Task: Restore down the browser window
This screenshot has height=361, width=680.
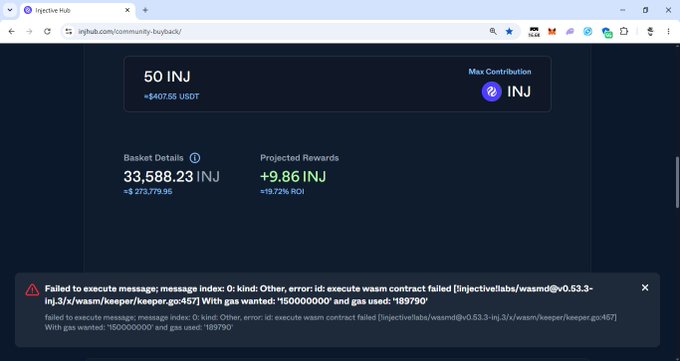Action: coord(645,10)
